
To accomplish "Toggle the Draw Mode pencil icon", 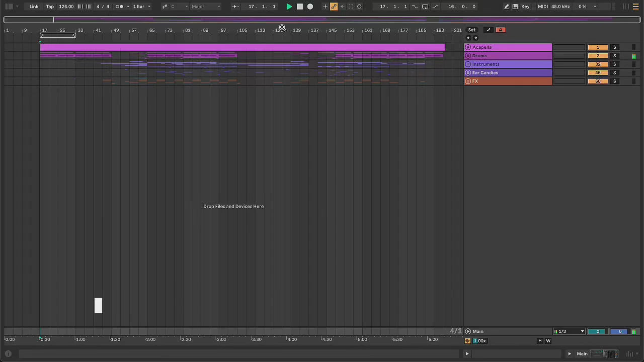I will 507,7.
